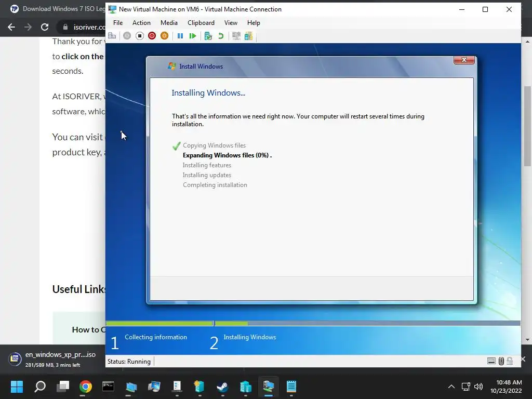The height and width of the screenshot is (399, 532).
Task: Click the 'Useful Links' heading in Chrome
Action: pyautogui.click(x=79, y=289)
